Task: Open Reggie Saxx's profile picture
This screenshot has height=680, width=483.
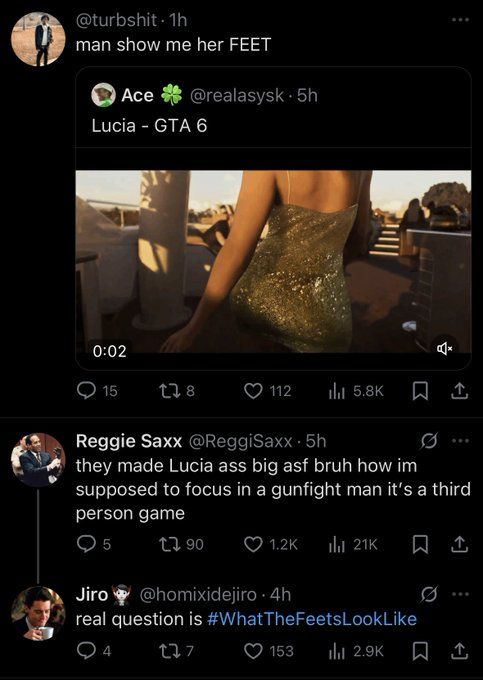Action: tap(38, 460)
